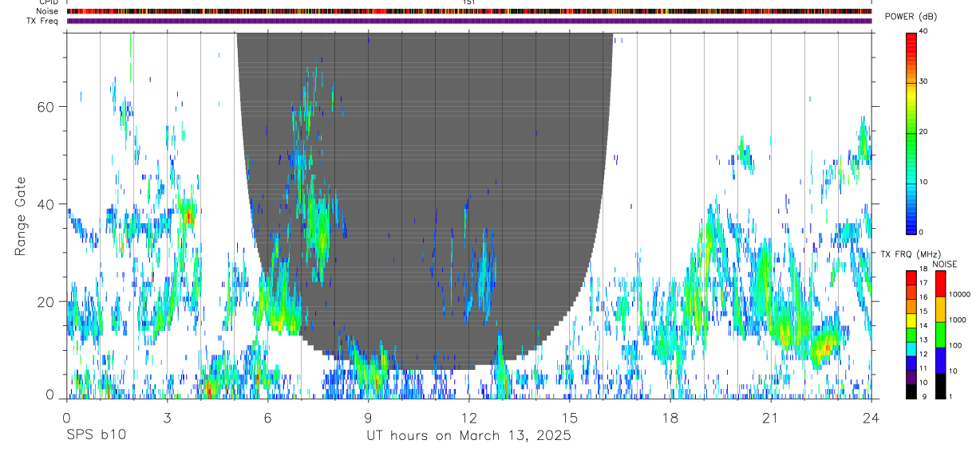Click the Noise color strip above plot

[469, 11]
